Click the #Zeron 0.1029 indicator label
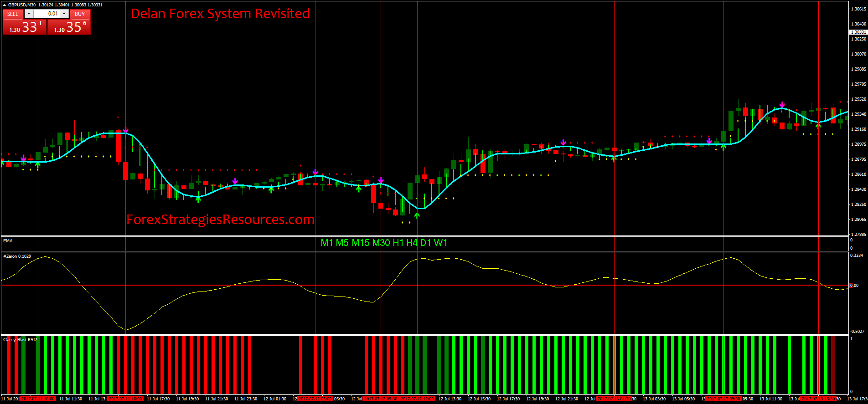 (17, 256)
